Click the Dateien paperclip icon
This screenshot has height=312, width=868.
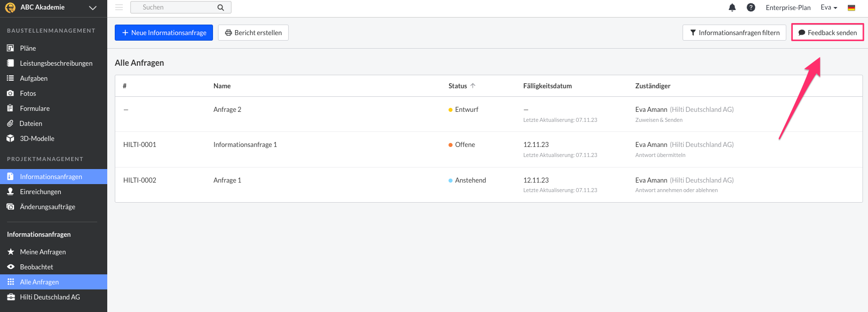(x=10, y=123)
